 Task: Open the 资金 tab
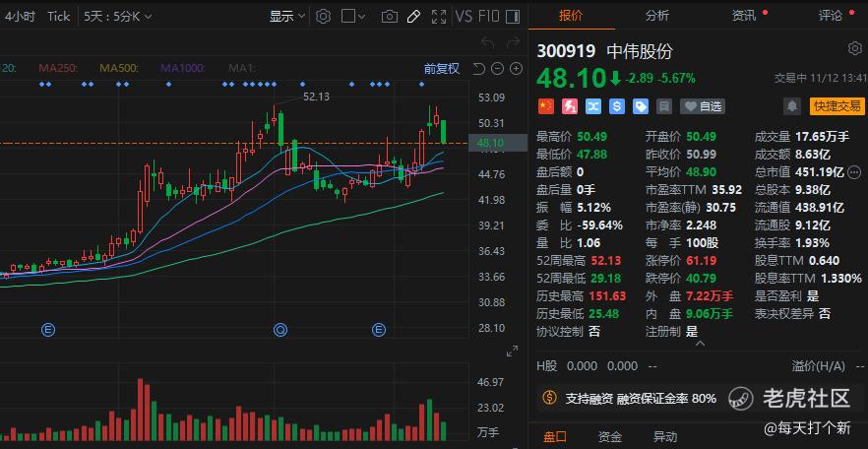click(x=610, y=437)
